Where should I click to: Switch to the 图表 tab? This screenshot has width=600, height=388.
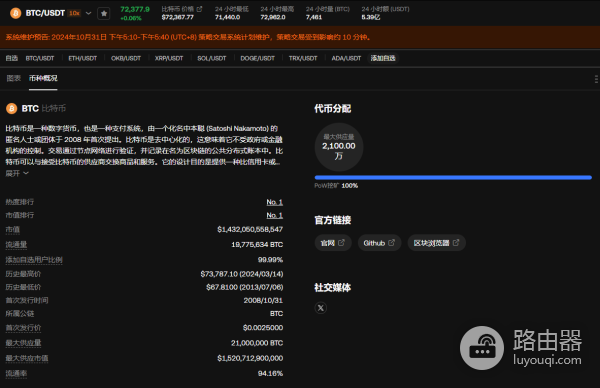14,78
